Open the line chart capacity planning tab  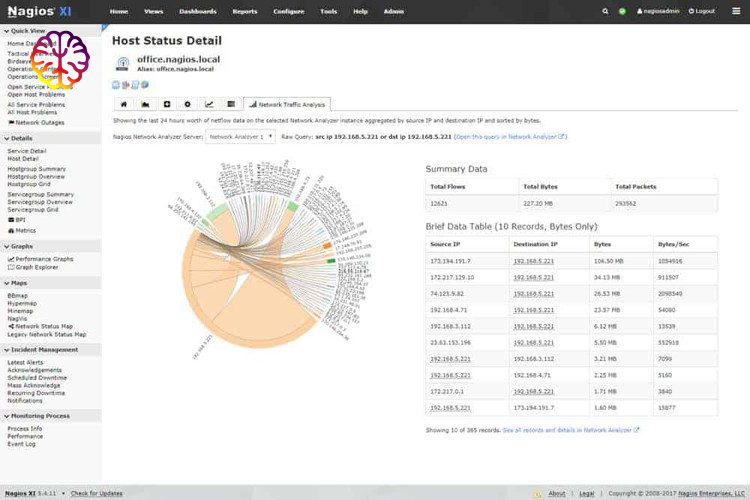[209, 104]
